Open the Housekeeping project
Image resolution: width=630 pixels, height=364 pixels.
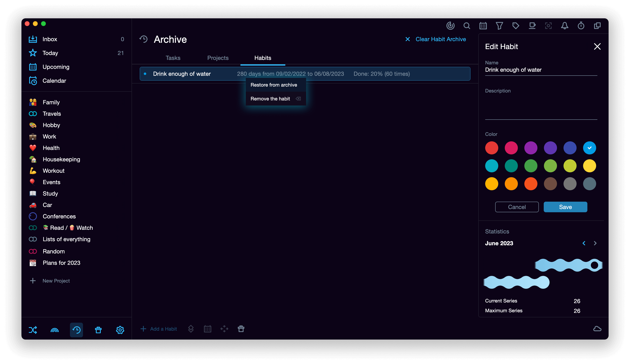click(x=76, y=159)
